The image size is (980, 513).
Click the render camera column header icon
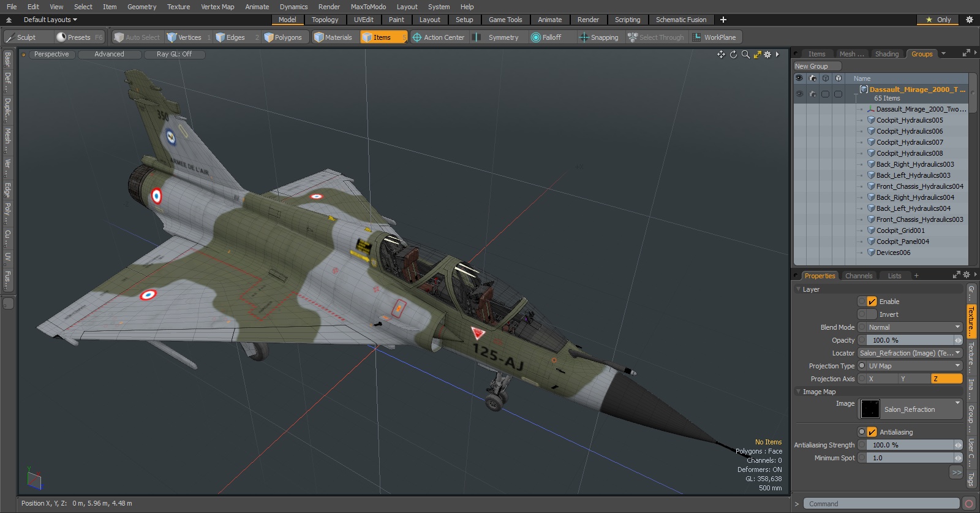[x=813, y=78]
